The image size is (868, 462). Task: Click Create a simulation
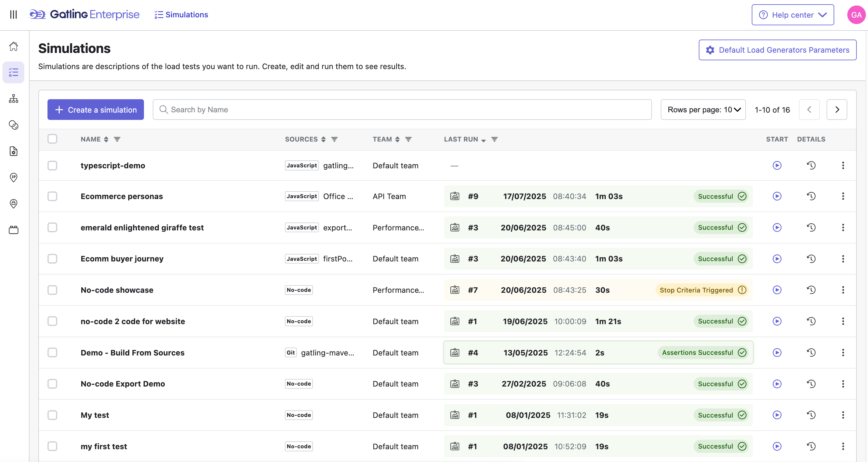pos(96,110)
